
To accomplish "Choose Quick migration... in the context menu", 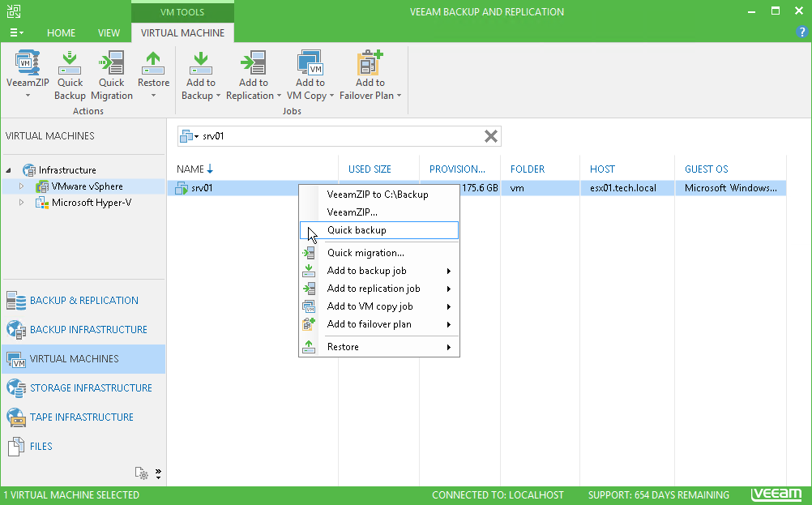I will click(379, 253).
